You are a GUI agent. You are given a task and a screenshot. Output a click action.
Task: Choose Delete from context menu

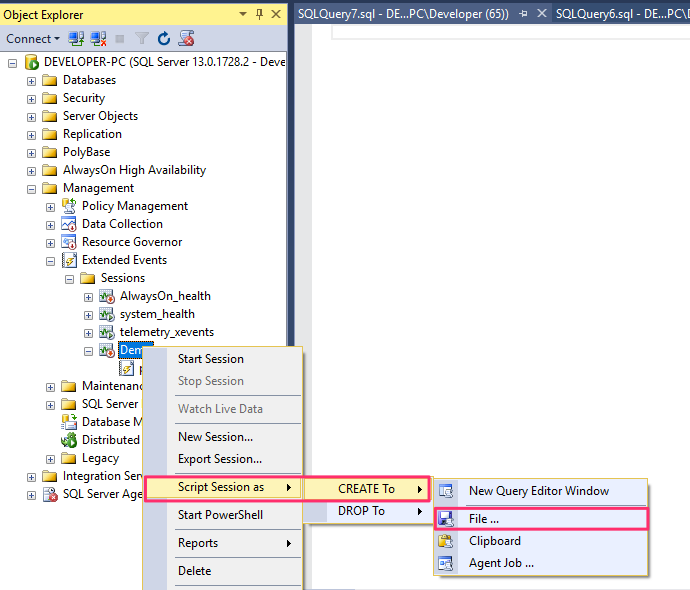tap(223, 571)
